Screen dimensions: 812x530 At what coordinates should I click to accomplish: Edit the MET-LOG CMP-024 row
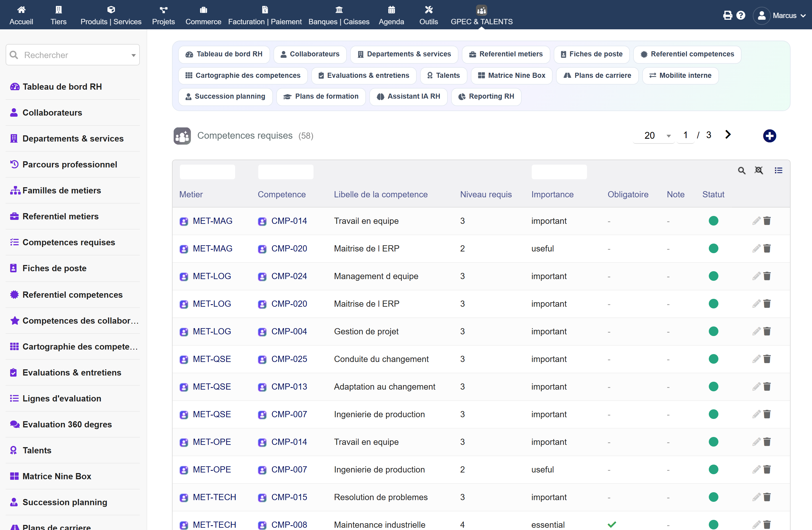pyautogui.click(x=756, y=276)
